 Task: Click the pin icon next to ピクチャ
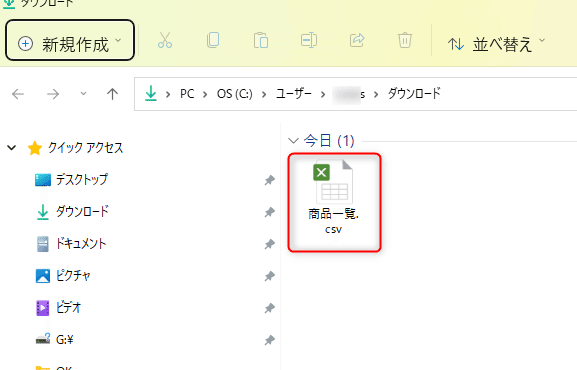click(x=270, y=276)
